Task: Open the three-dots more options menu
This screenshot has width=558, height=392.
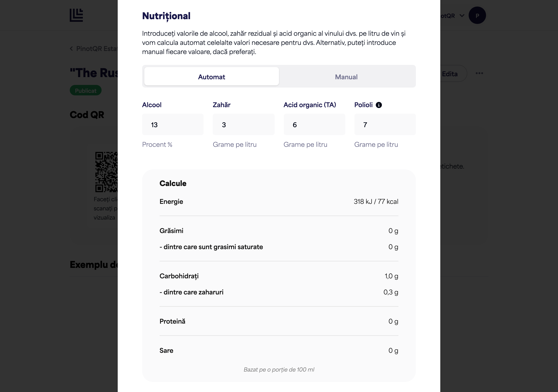Action: coord(479,73)
